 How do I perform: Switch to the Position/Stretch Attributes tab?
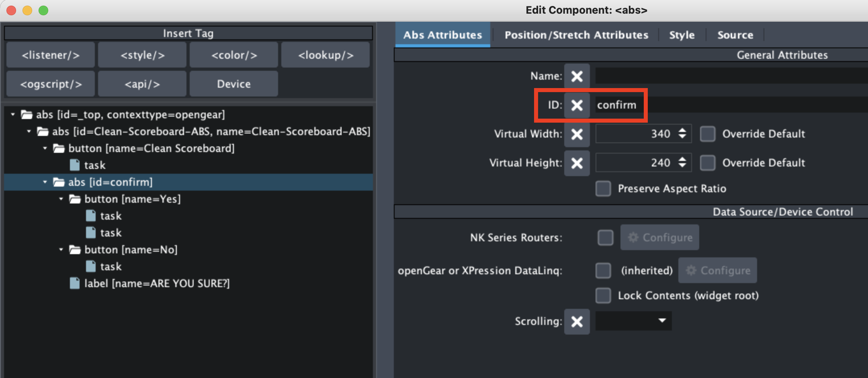(576, 35)
